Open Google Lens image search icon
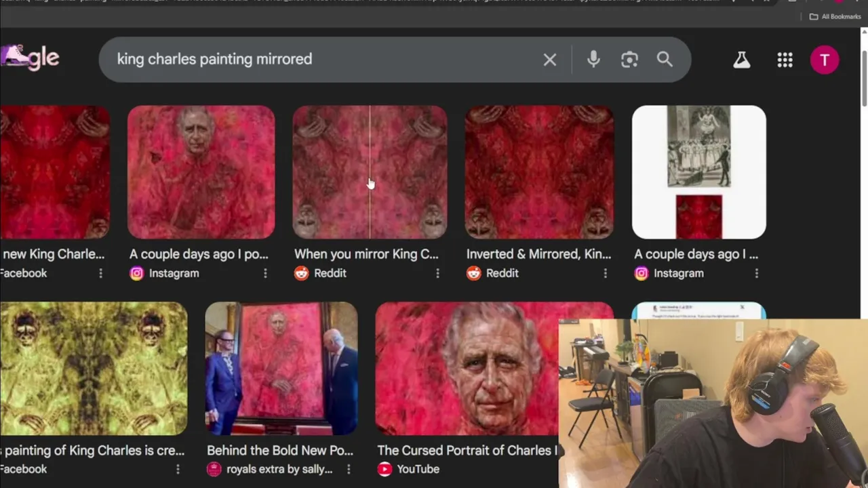 [629, 60]
